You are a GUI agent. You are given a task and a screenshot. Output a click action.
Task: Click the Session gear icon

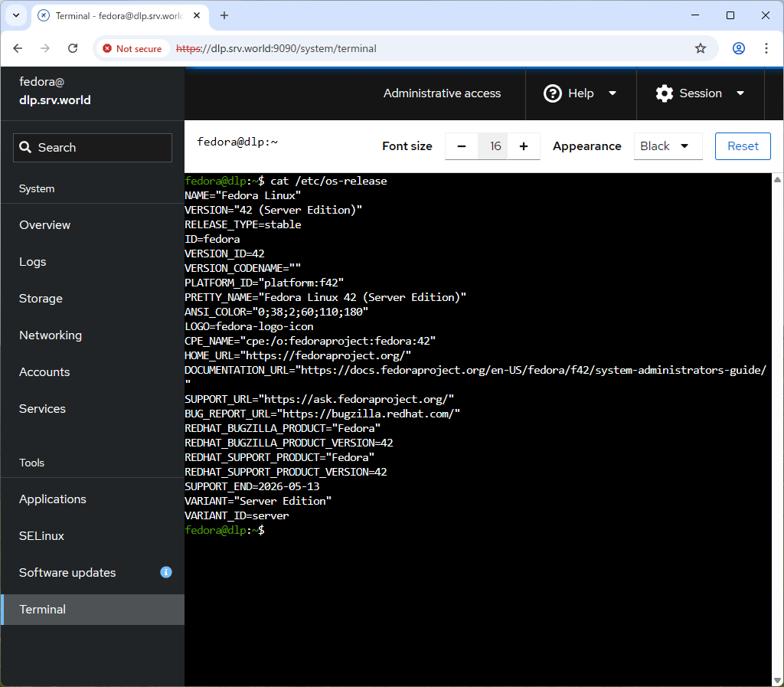coord(665,93)
